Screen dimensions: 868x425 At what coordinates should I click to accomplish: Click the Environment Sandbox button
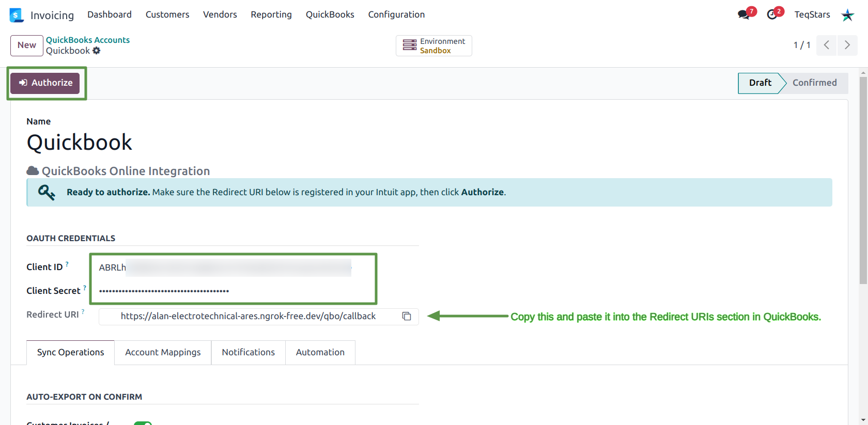pyautogui.click(x=434, y=45)
